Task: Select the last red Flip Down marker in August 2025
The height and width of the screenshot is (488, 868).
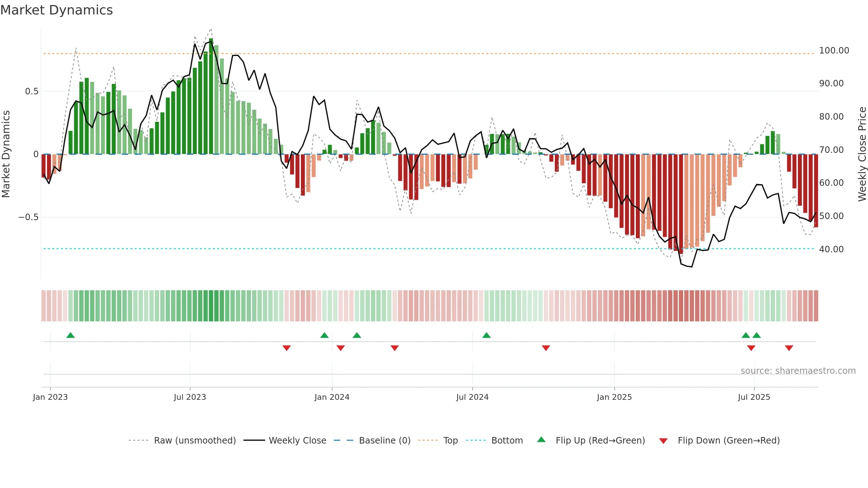Action: [x=789, y=348]
